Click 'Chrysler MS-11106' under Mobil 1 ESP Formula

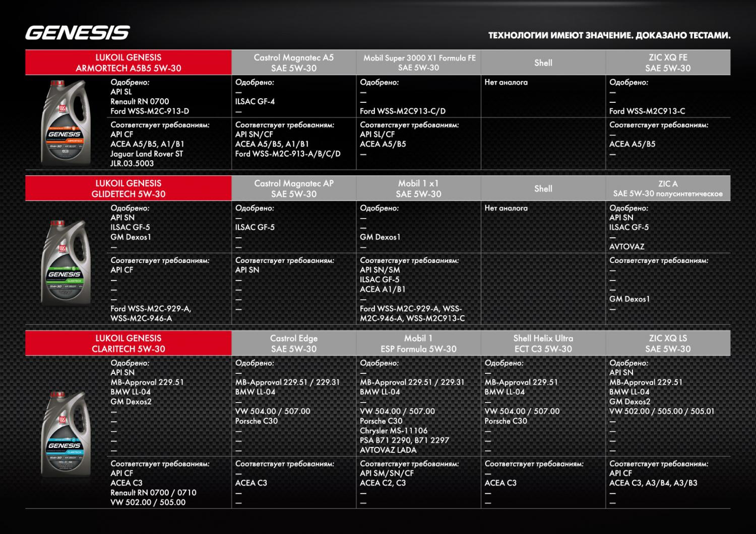(x=394, y=431)
